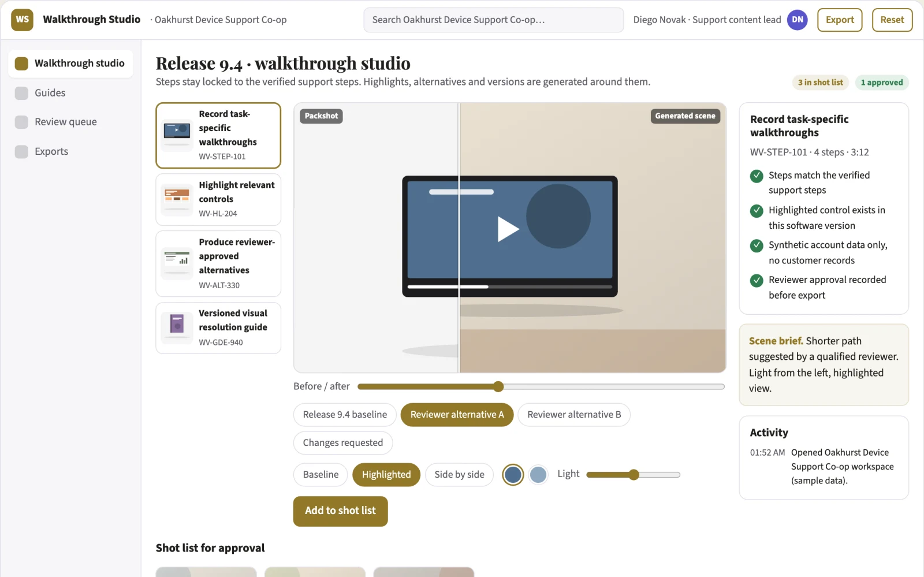Screen dimensions: 924x577
Task: Click the Reset button
Action: 892,20
